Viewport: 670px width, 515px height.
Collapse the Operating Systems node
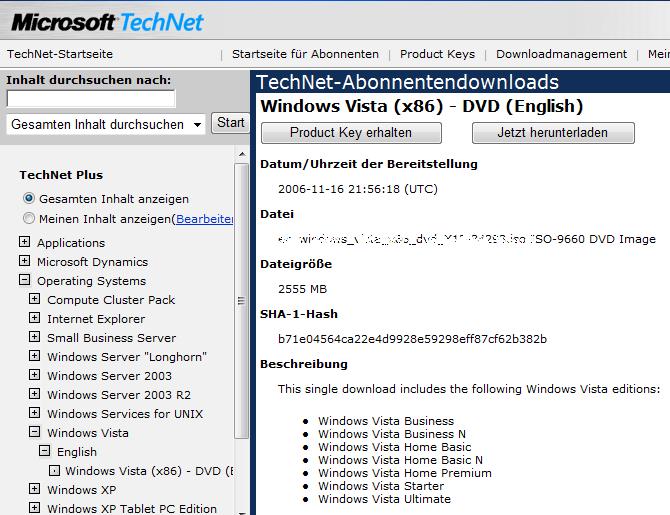(x=24, y=280)
